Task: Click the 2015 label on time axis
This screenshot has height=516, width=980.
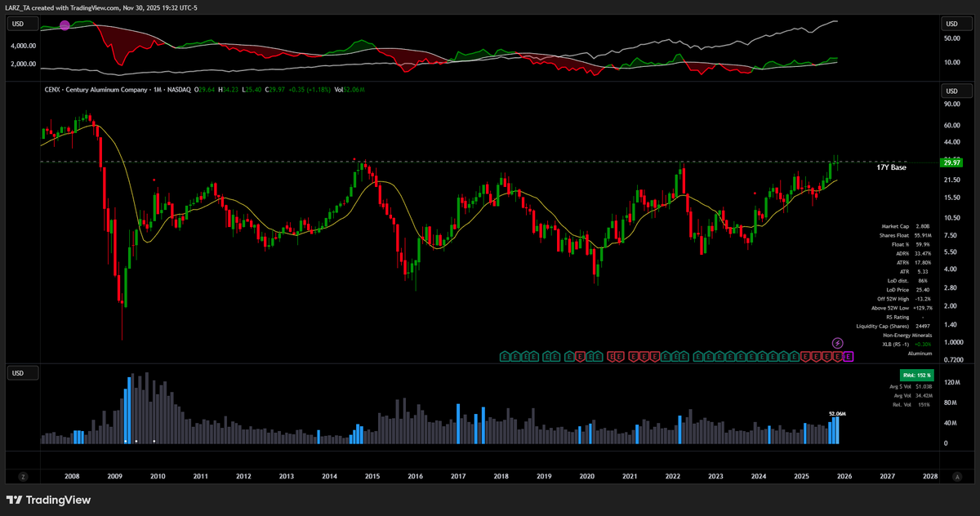Action: click(372, 476)
